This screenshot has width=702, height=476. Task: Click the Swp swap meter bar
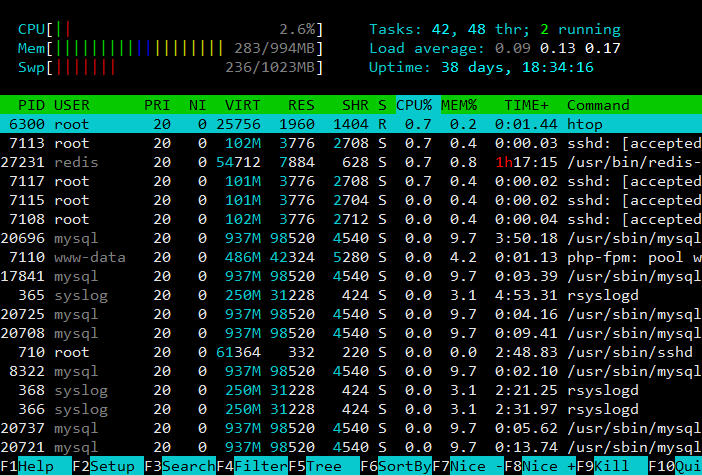pos(170,68)
